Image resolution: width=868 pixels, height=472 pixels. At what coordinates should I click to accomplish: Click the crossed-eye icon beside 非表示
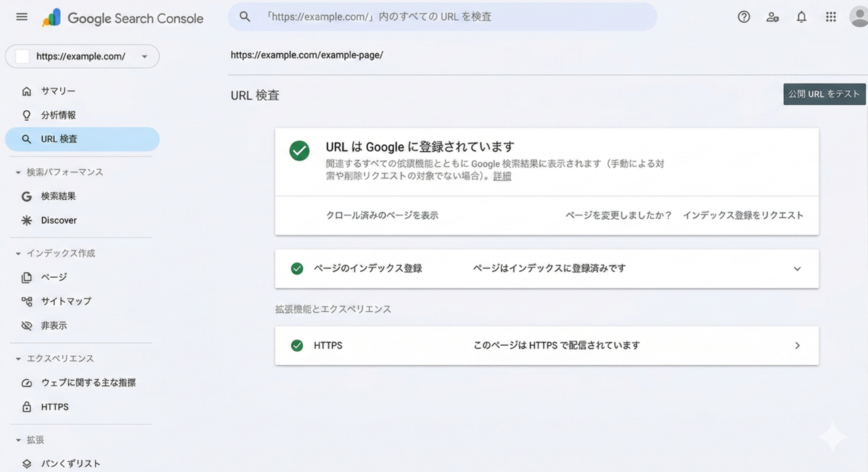pos(27,326)
